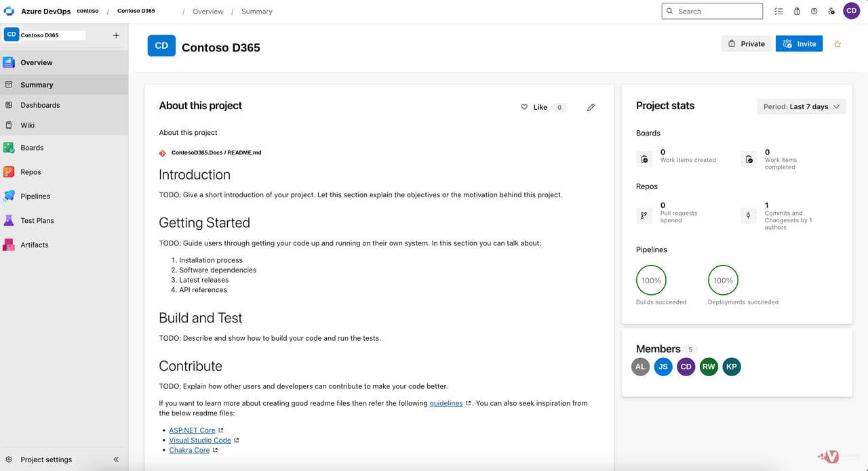Open the Chakra Core link

189,450
